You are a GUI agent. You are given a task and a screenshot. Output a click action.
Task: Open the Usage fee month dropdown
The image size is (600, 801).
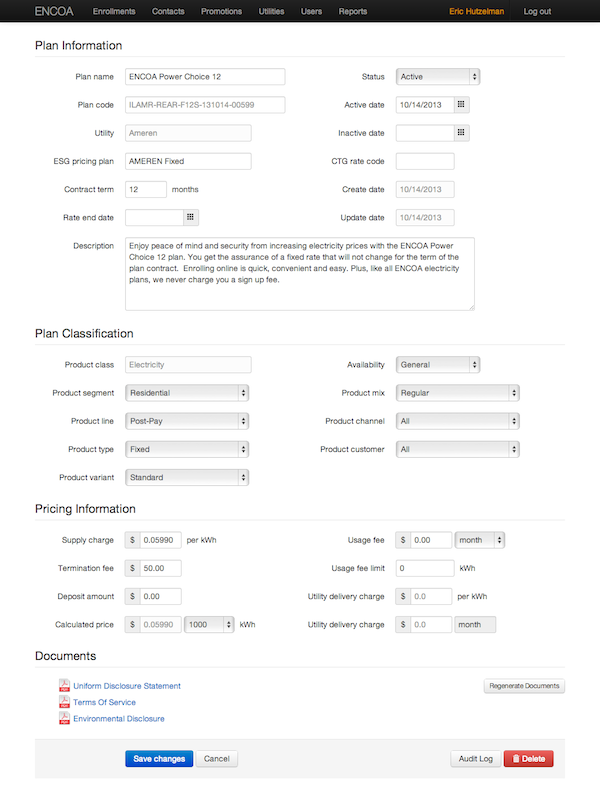point(480,540)
